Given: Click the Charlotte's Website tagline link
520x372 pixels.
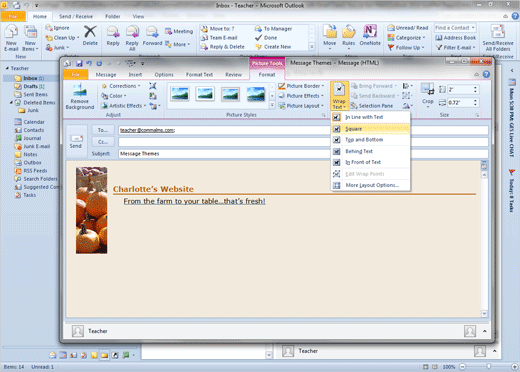Looking at the screenshot, I should click(x=194, y=201).
